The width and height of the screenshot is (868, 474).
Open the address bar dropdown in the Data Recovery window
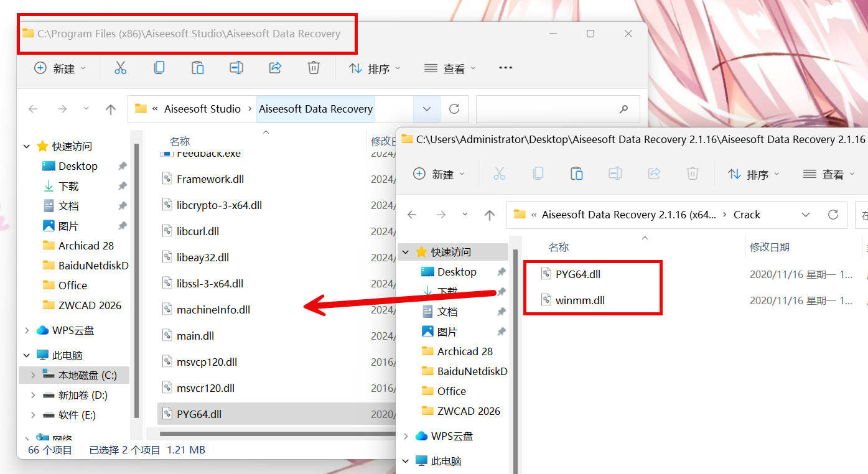[x=427, y=109]
